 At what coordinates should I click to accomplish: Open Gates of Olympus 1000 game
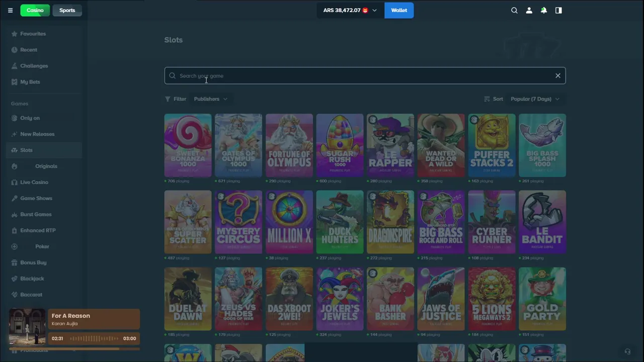coord(238,145)
